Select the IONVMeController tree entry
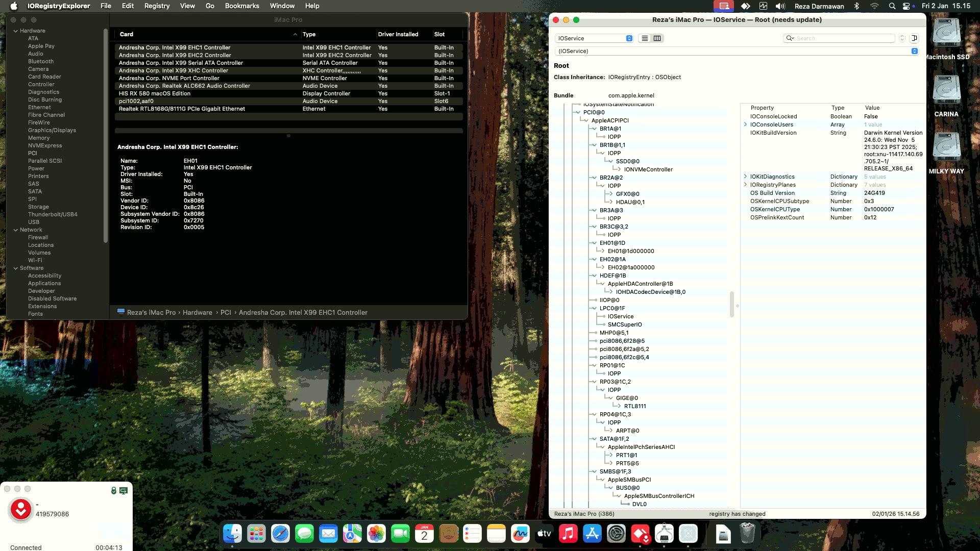980x551 pixels. tap(648, 169)
